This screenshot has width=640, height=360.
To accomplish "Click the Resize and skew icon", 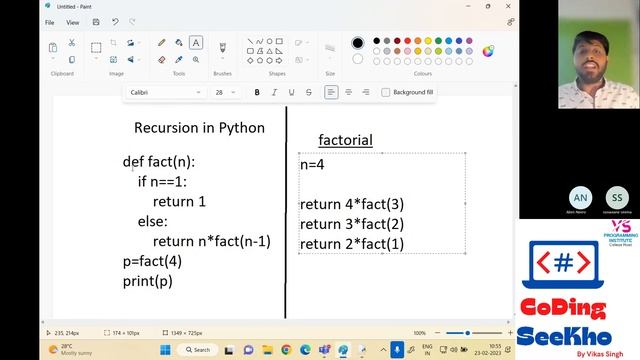I will tap(113, 60).
